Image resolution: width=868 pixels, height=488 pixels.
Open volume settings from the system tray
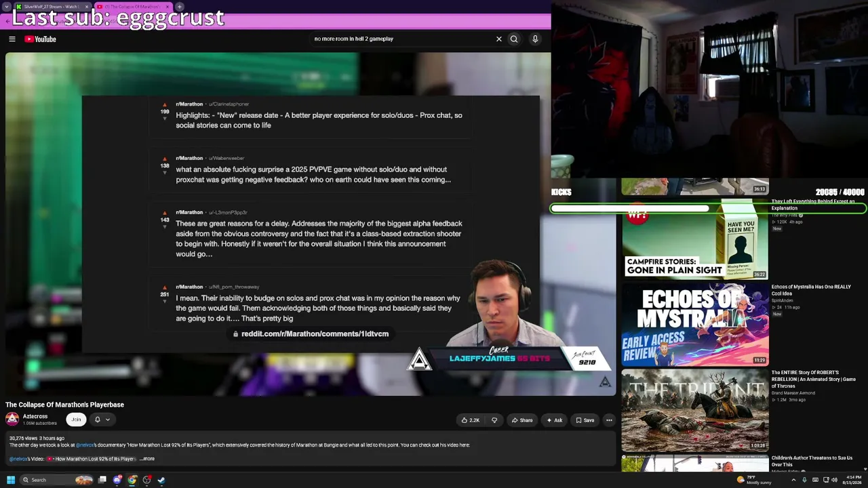tap(834, 480)
